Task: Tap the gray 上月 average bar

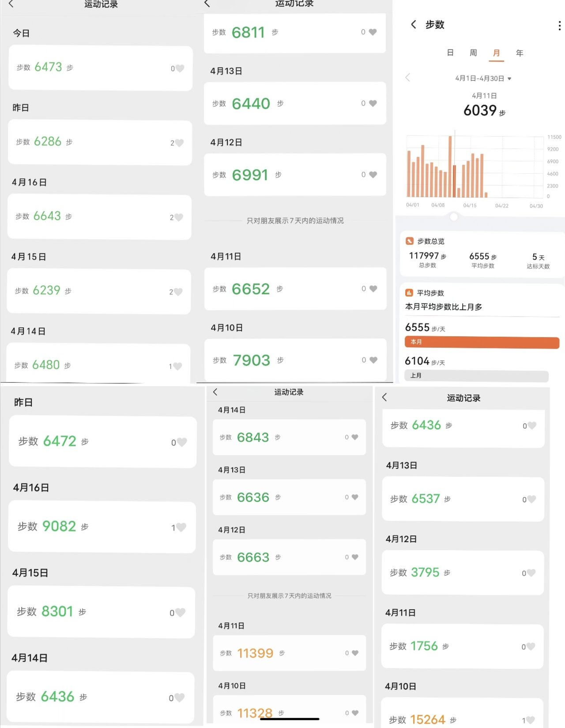Action: tap(476, 375)
